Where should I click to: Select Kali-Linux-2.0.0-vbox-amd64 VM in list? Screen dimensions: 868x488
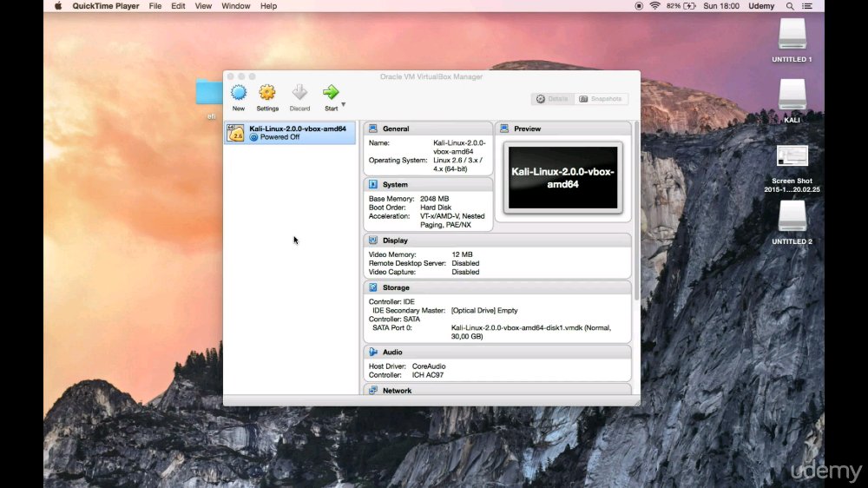click(290, 133)
